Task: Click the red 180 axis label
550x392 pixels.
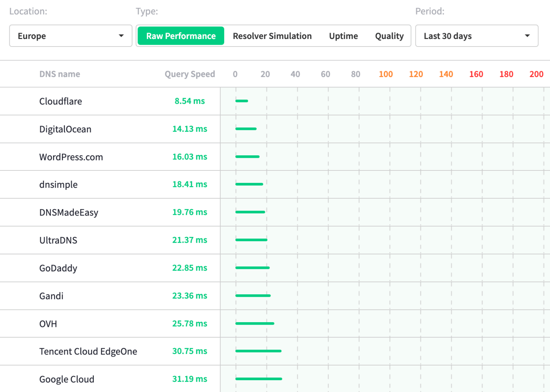Action: coord(506,74)
